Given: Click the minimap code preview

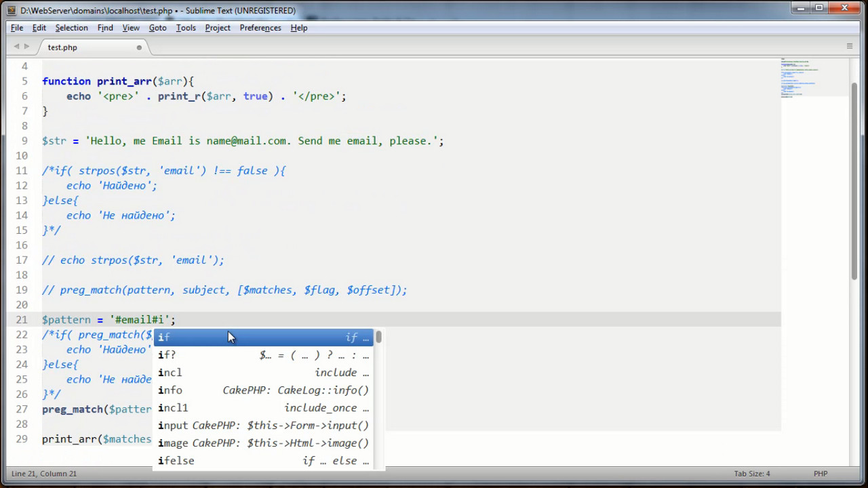Looking at the screenshot, I should [x=800, y=78].
